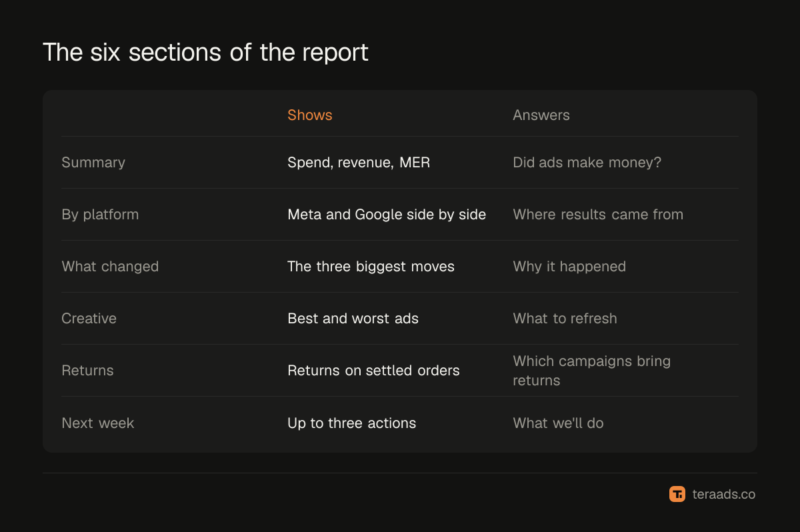Select the 'The six sections of the report' title

[205, 52]
